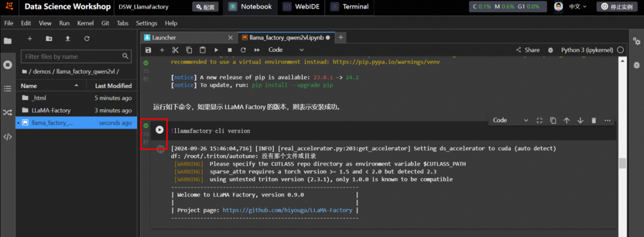Open the File Browser sidebar folder icon
The height and width of the screenshot is (237, 644).
[7, 41]
